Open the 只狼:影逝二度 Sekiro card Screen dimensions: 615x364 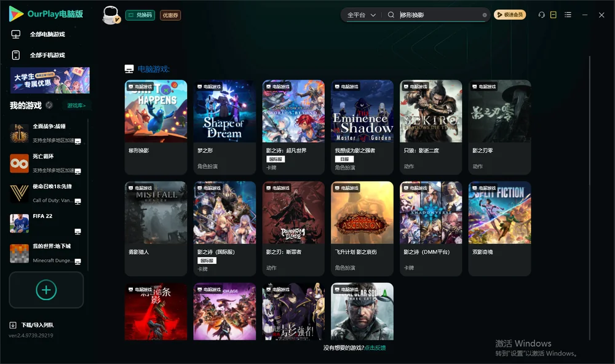[431, 127]
